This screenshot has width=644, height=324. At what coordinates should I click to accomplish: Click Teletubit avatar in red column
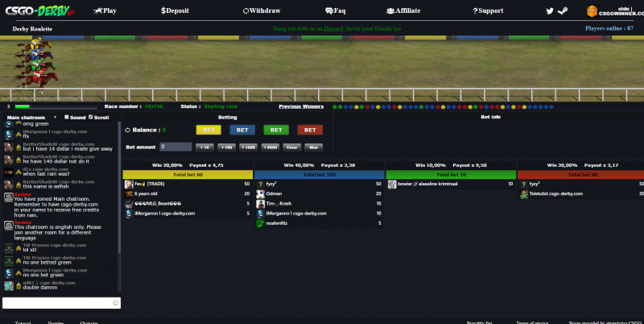524,193
